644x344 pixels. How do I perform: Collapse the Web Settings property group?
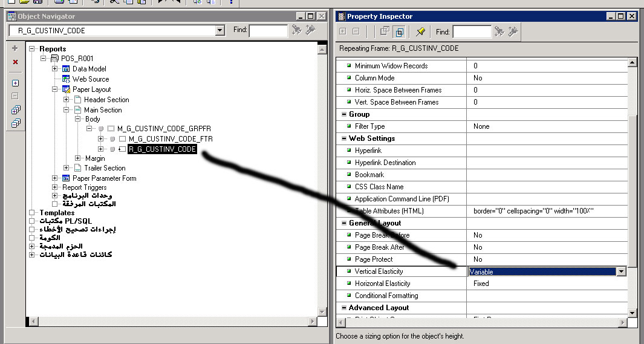342,138
